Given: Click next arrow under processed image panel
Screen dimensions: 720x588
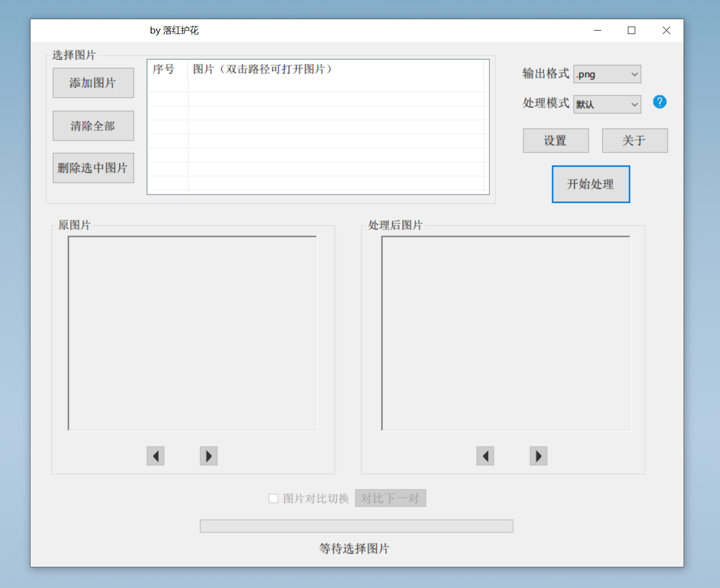Looking at the screenshot, I should click(x=538, y=456).
